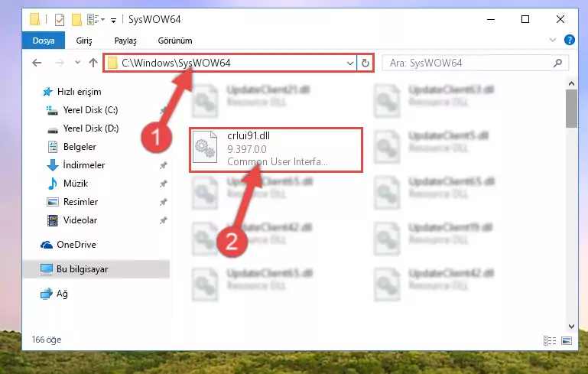Click the pin icon next to Videolar
Screen dimensions: 588x374
(163, 220)
